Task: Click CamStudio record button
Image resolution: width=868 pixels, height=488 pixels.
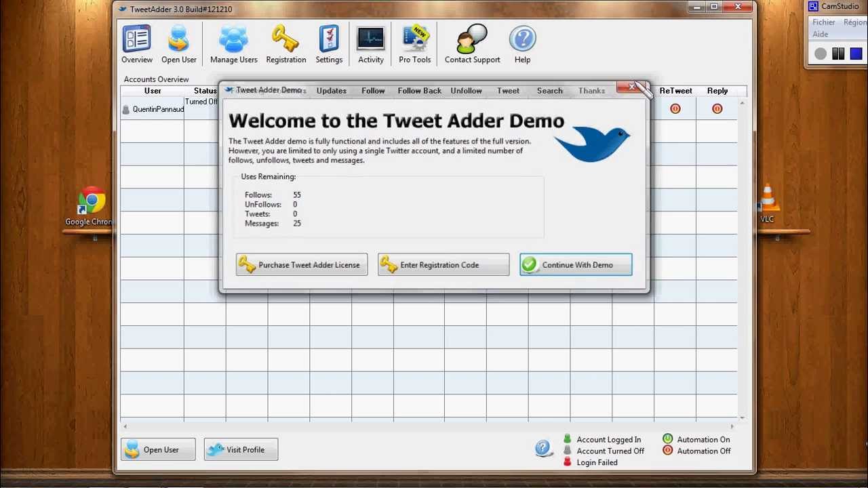Action: [821, 54]
